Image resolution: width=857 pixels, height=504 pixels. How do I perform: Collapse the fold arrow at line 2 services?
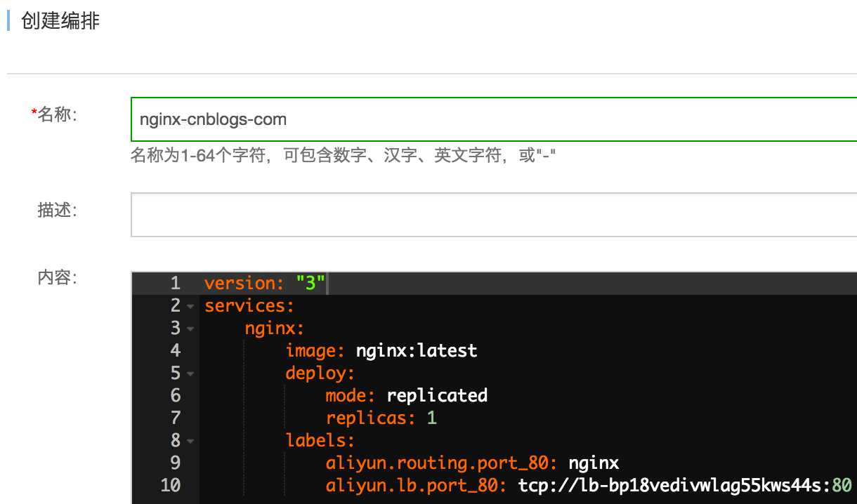(190, 307)
